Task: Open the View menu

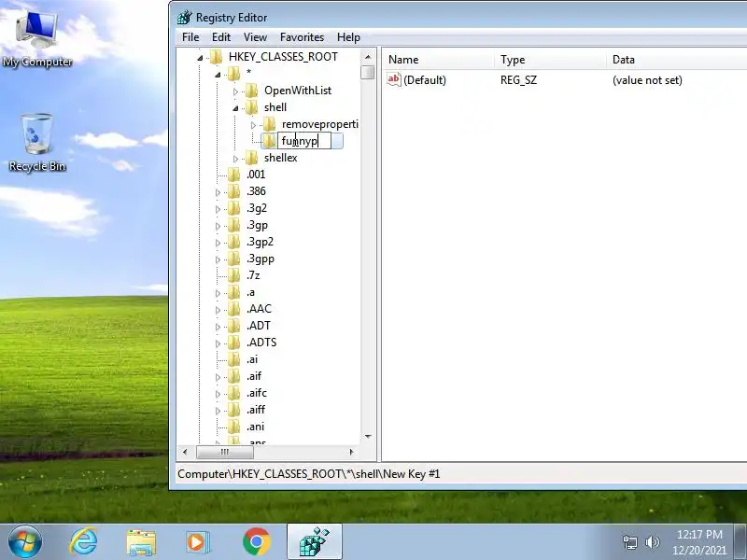Action: 255,37
